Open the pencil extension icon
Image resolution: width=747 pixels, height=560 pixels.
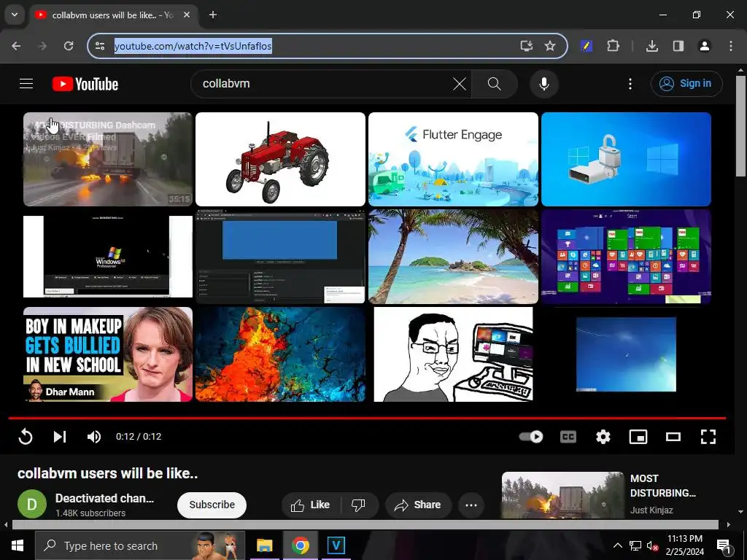(587, 46)
